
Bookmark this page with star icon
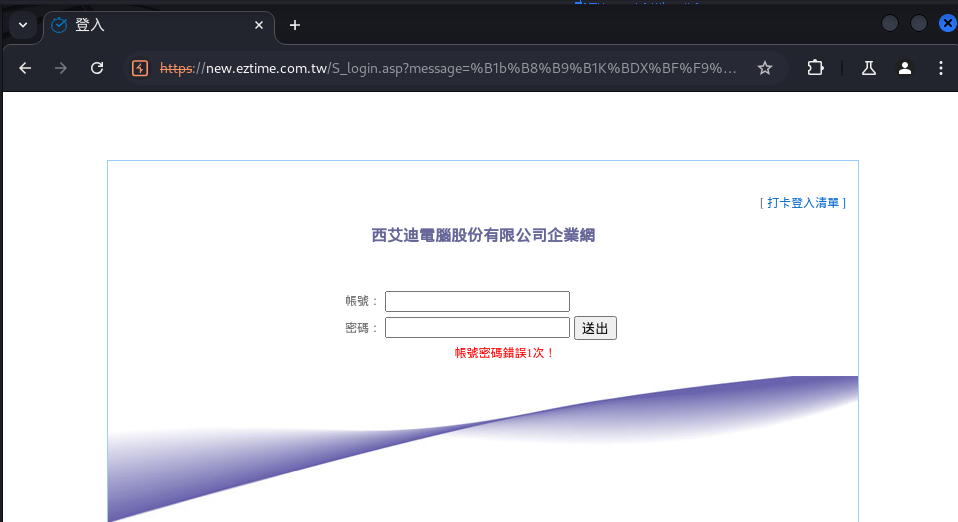pos(765,68)
